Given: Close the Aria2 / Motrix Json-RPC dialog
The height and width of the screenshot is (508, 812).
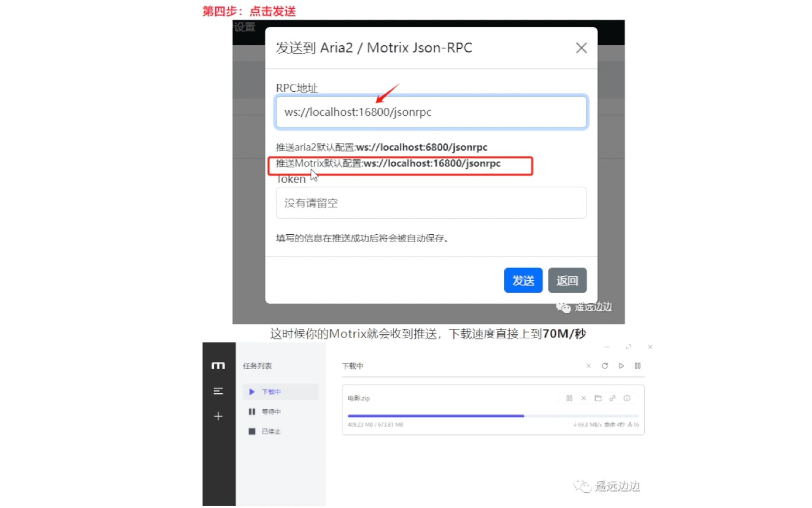Looking at the screenshot, I should tap(581, 48).
